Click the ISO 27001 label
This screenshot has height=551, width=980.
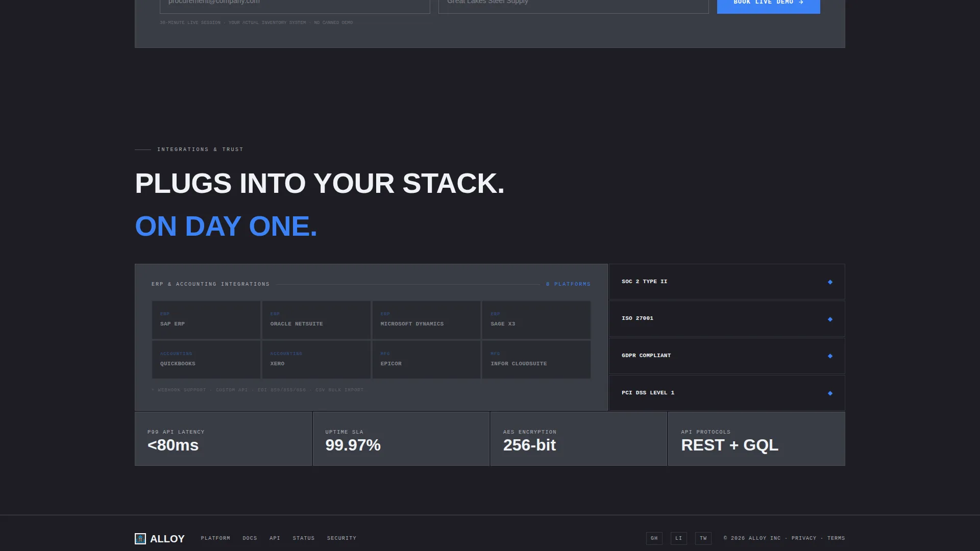coord(637,318)
